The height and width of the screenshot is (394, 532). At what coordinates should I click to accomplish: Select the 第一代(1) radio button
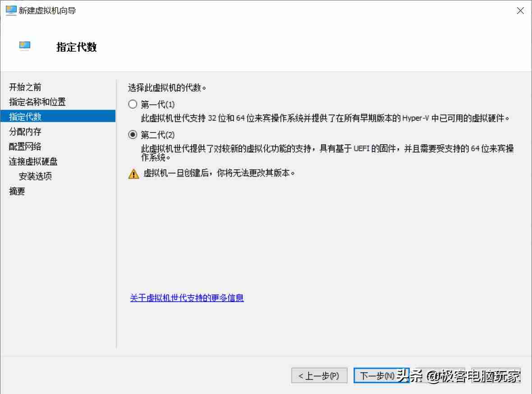133,105
